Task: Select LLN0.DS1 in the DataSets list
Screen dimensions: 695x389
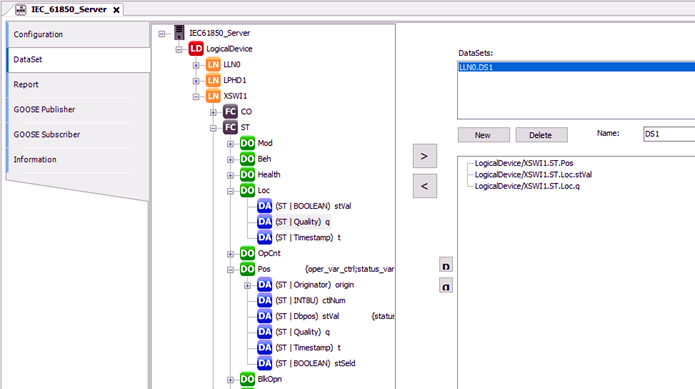Action: (576, 67)
